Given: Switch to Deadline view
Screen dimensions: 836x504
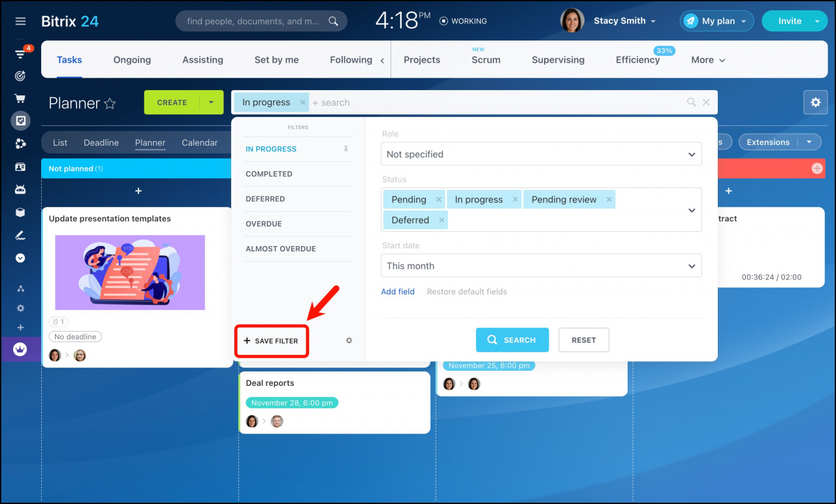Looking at the screenshot, I should pyautogui.click(x=101, y=142).
